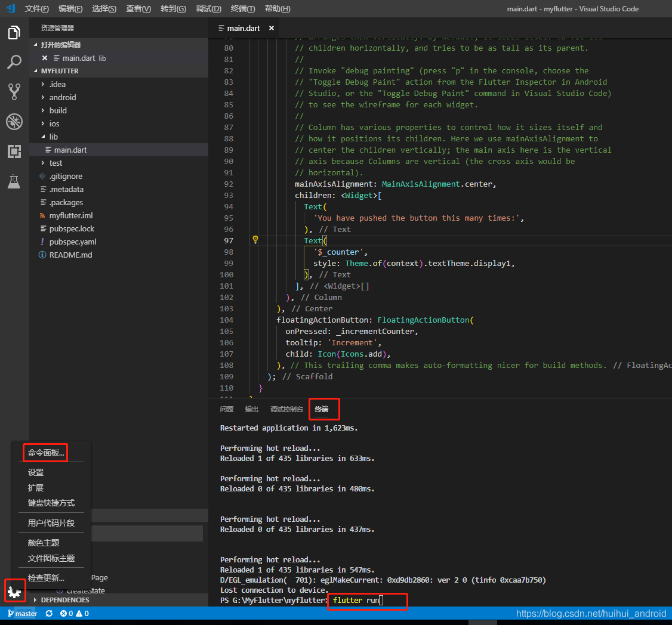Viewport: 672px width, 625px height.
Task: Open the 帮助(H) menu
Action: pos(278,8)
